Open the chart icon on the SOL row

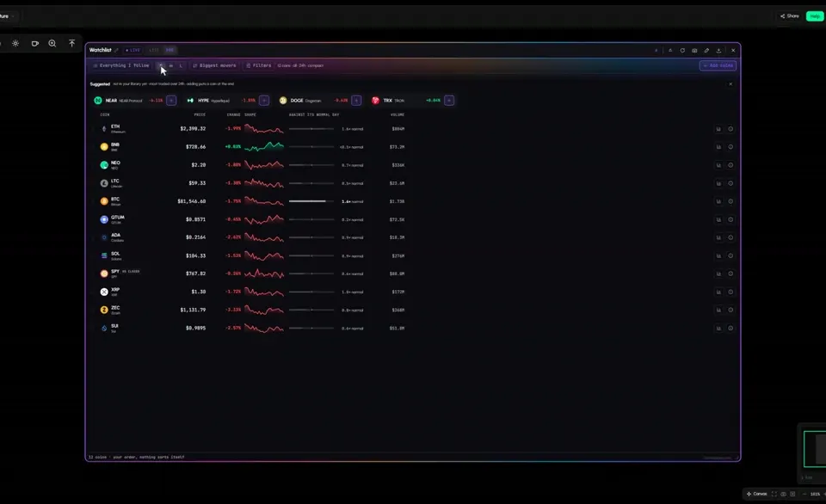pos(718,255)
